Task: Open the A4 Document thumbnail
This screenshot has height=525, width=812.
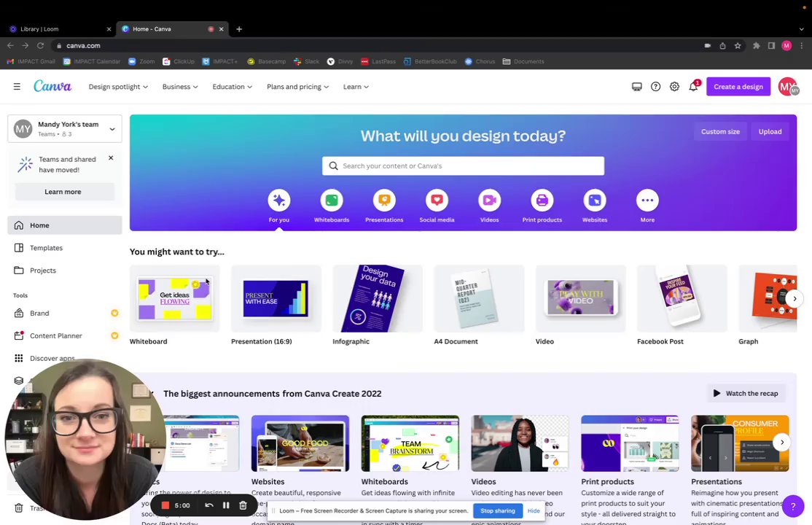Action: click(x=479, y=298)
